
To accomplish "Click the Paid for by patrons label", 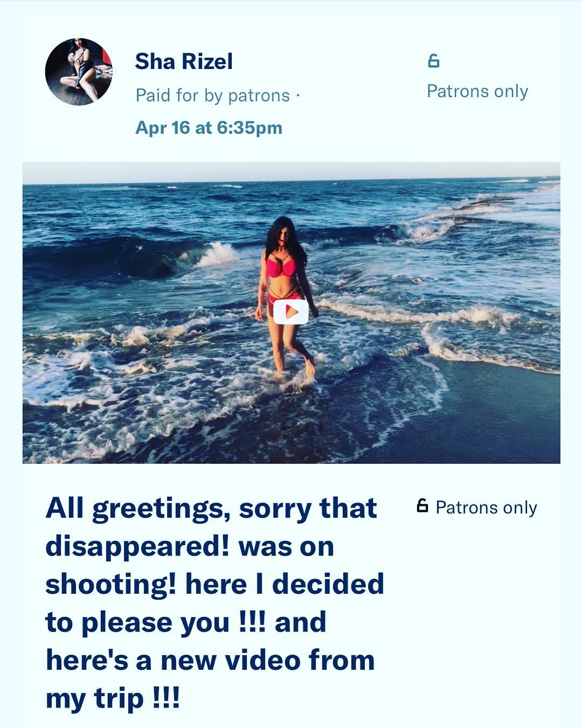I will click(213, 95).
